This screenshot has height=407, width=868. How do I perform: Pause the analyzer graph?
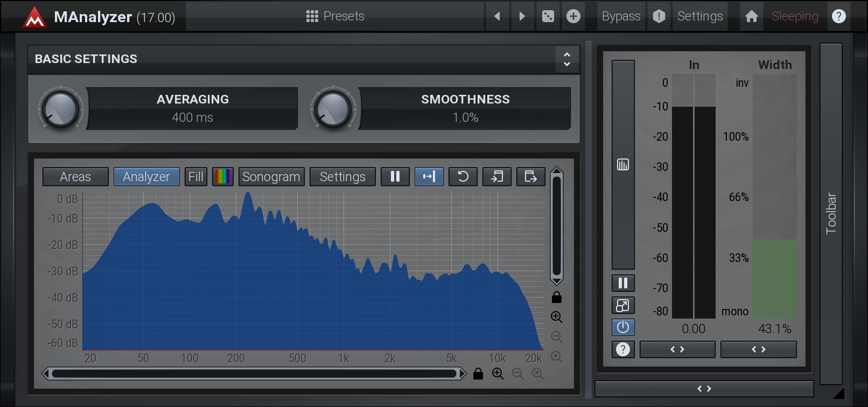point(395,177)
